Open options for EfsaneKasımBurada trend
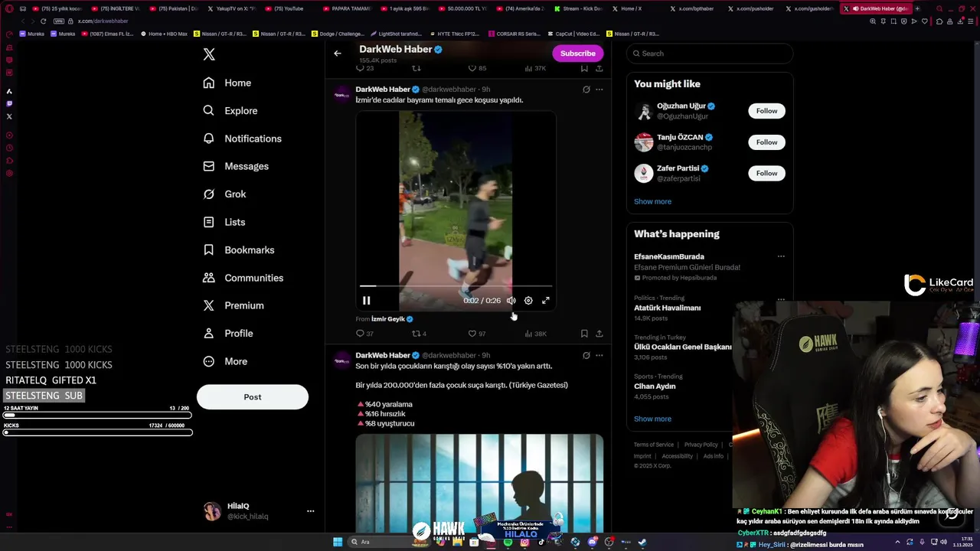The width and height of the screenshot is (980, 551). tap(781, 256)
